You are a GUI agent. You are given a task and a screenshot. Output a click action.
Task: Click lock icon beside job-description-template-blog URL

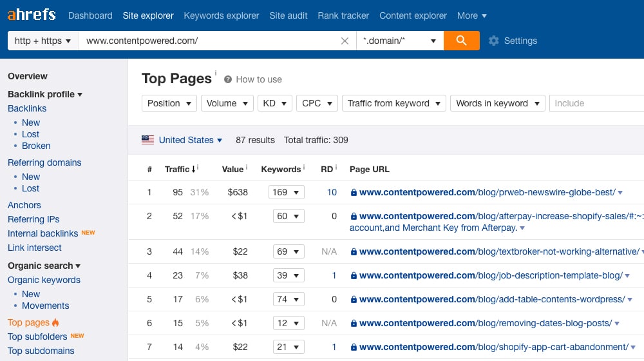click(x=353, y=275)
